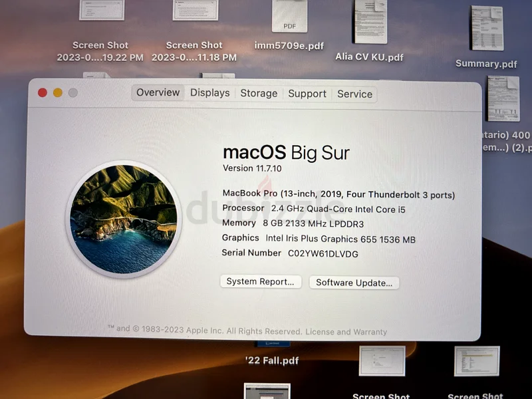The image size is (532, 399).
Task: Open the License and Warranty link
Action: tap(346, 331)
